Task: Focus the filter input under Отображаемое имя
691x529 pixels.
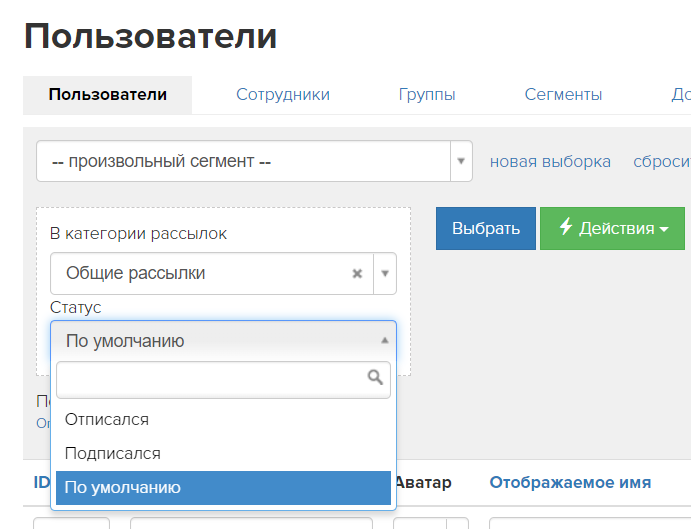Action: click(590, 523)
